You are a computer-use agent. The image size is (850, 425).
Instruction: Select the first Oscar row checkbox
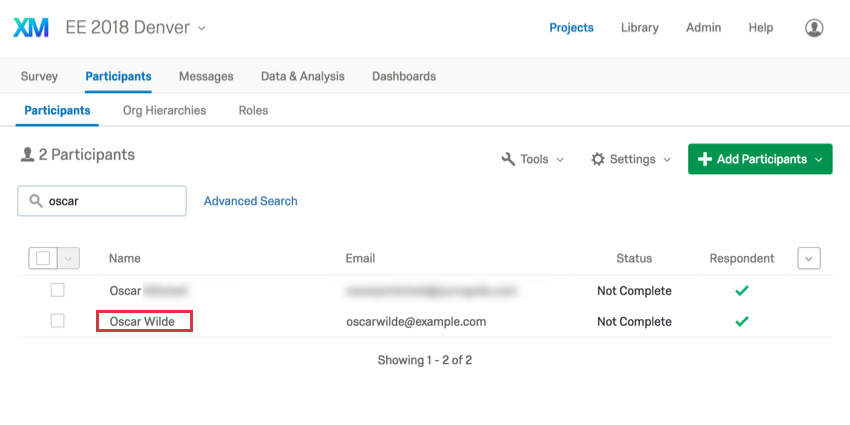click(x=57, y=290)
